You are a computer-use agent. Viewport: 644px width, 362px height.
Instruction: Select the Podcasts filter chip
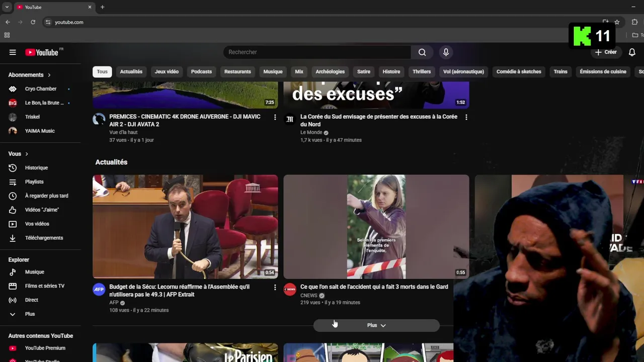click(201, 71)
